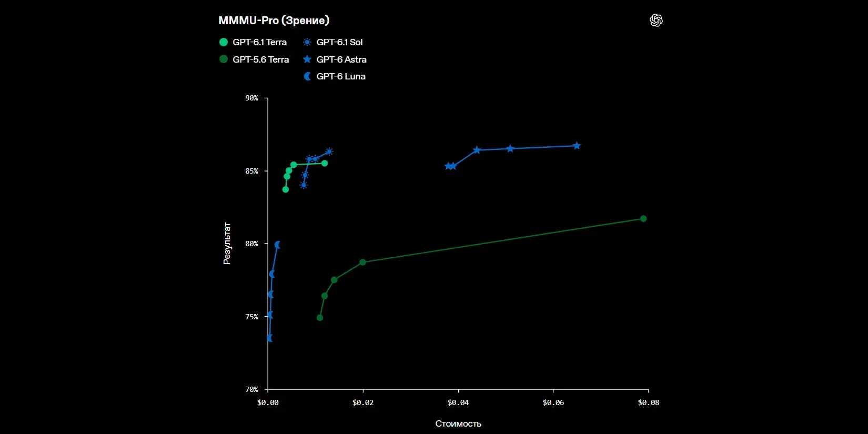The image size is (868, 434).
Task: Click the Стоимость x-axis title
Action: pyautogui.click(x=458, y=423)
